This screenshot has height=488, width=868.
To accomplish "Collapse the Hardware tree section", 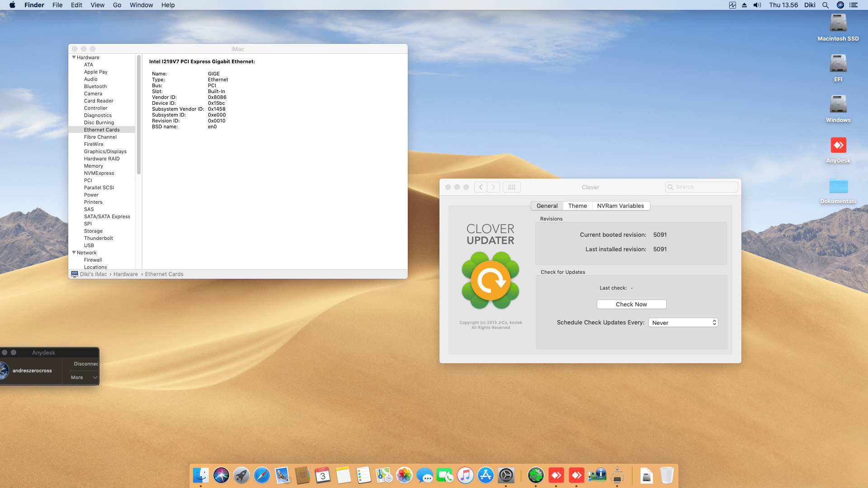I will tap(74, 57).
